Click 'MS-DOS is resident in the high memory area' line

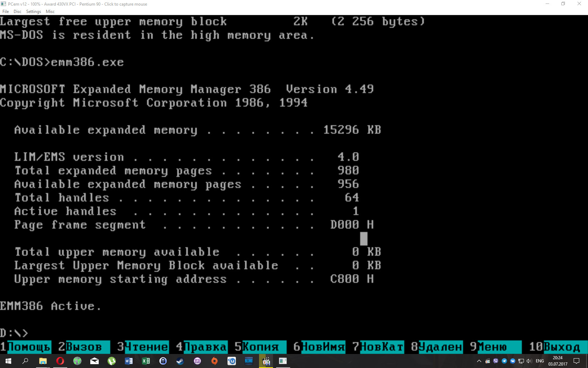pos(157,35)
